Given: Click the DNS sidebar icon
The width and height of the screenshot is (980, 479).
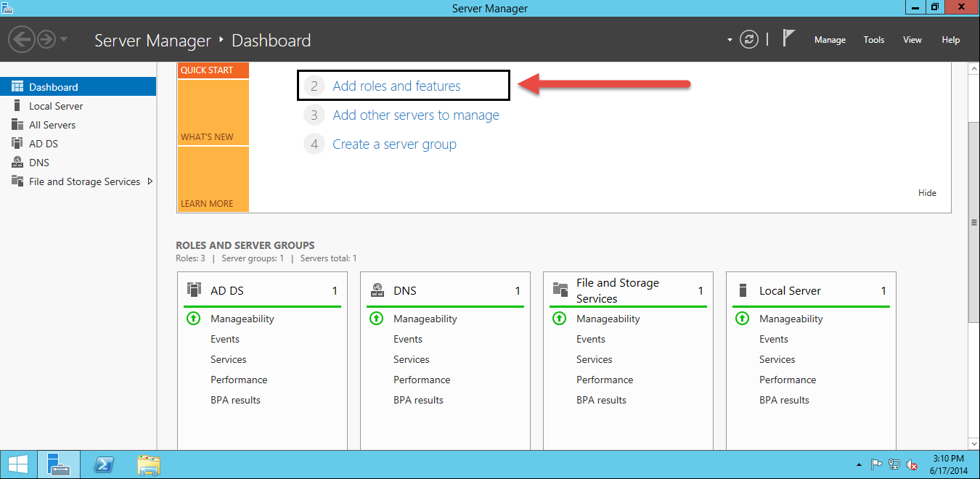Looking at the screenshot, I should [17, 163].
